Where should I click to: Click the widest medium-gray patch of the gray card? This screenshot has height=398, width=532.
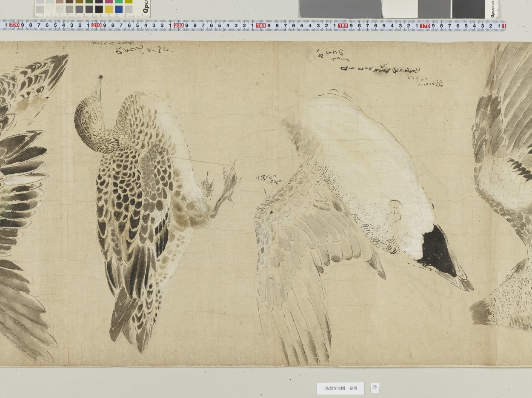[340, 9]
